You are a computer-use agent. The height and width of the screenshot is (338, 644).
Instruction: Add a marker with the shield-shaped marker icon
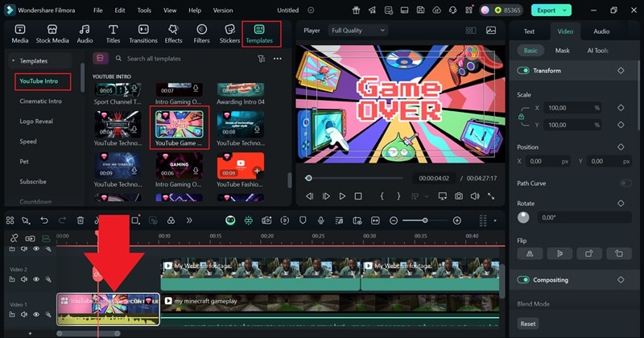click(x=303, y=221)
